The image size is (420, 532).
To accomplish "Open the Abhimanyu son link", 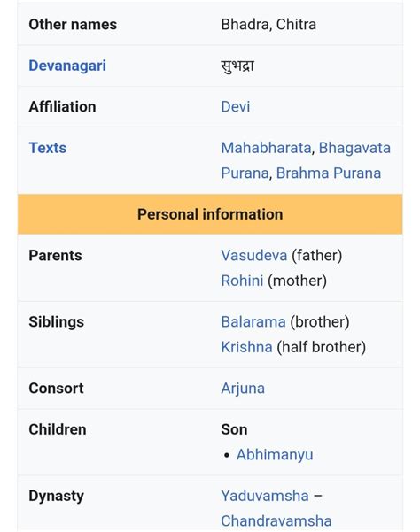I will tap(275, 455).
